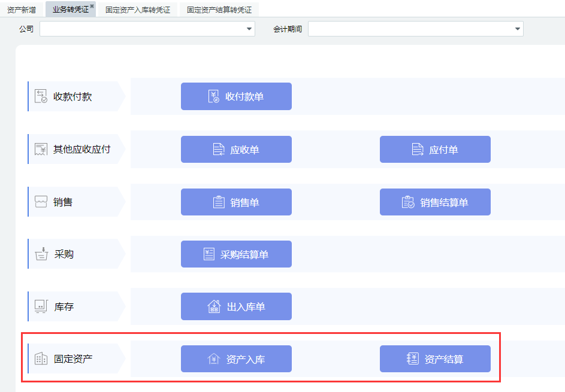This screenshot has height=392, width=565.
Task: Click the 采购结算单 button
Action: [236, 254]
